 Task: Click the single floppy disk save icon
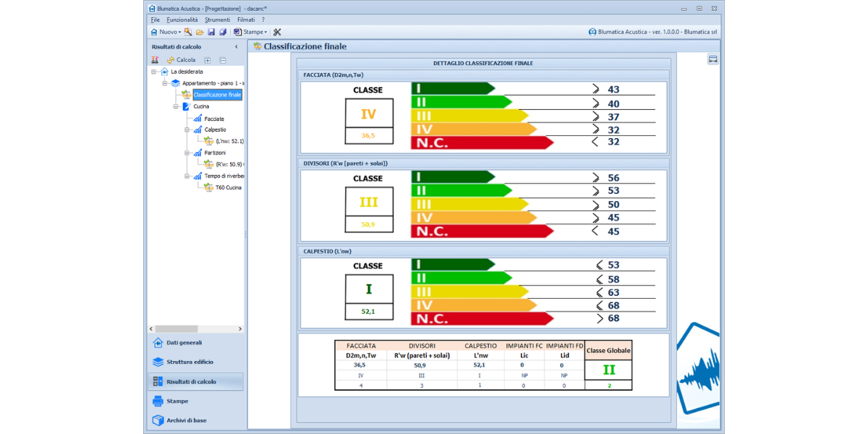[211, 32]
